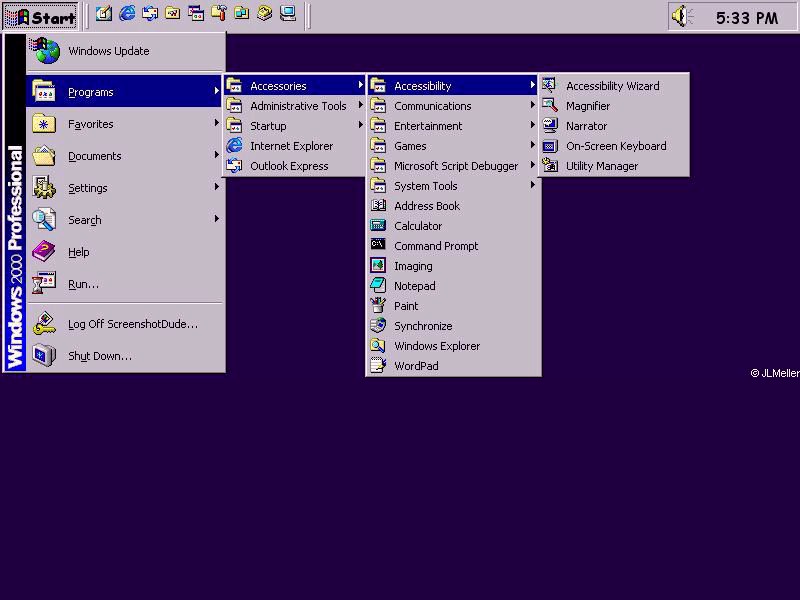Open Utility Manager

pyautogui.click(x=614, y=166)
